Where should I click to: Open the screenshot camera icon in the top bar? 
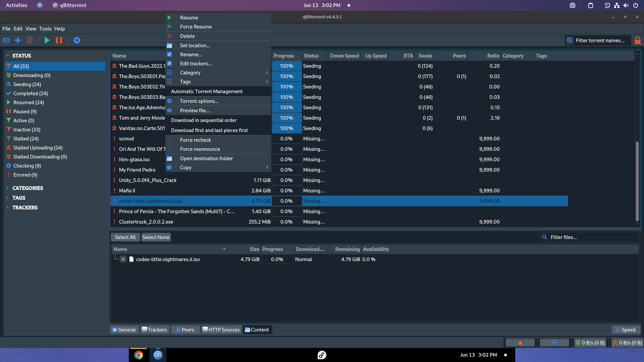click(572, 5)
